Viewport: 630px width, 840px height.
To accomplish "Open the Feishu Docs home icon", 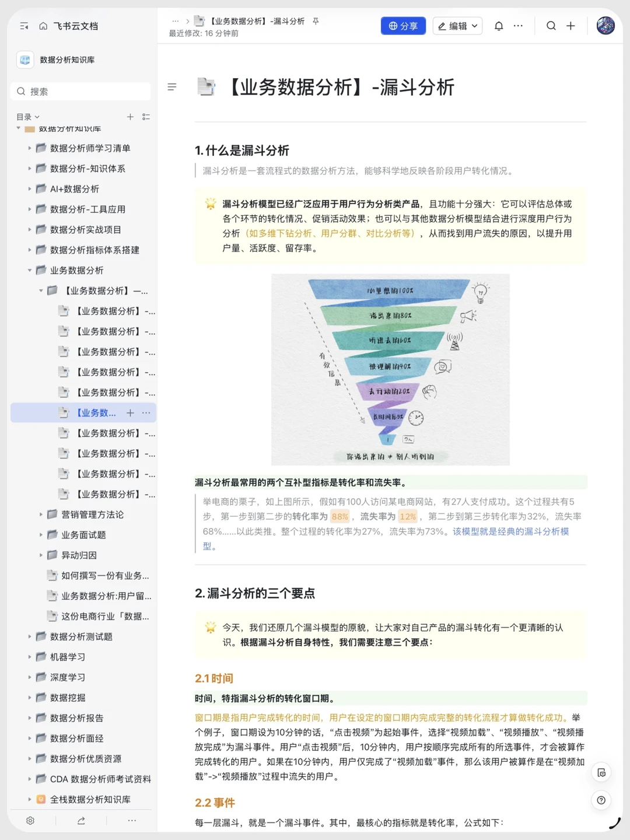I will pyautogui.click(x=43, y=26).
